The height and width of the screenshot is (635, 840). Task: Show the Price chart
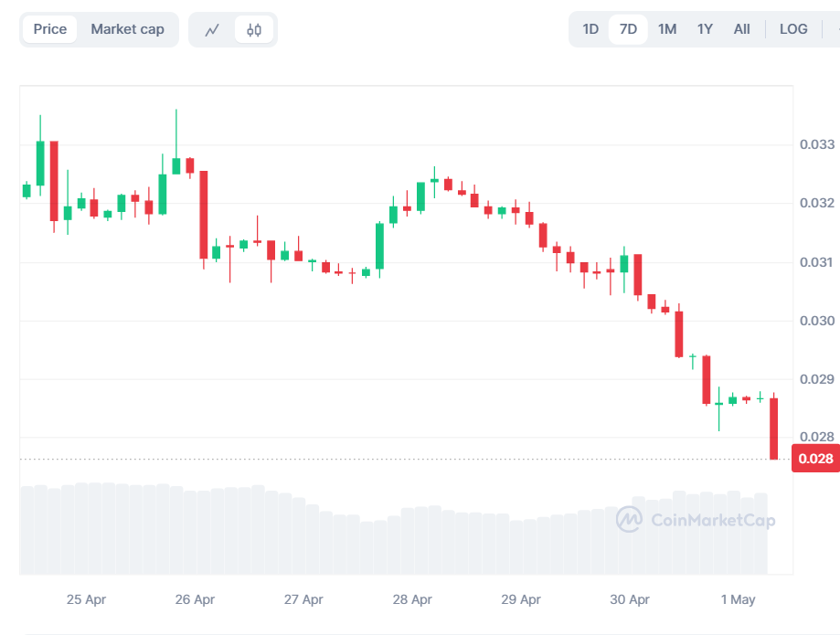50,29
